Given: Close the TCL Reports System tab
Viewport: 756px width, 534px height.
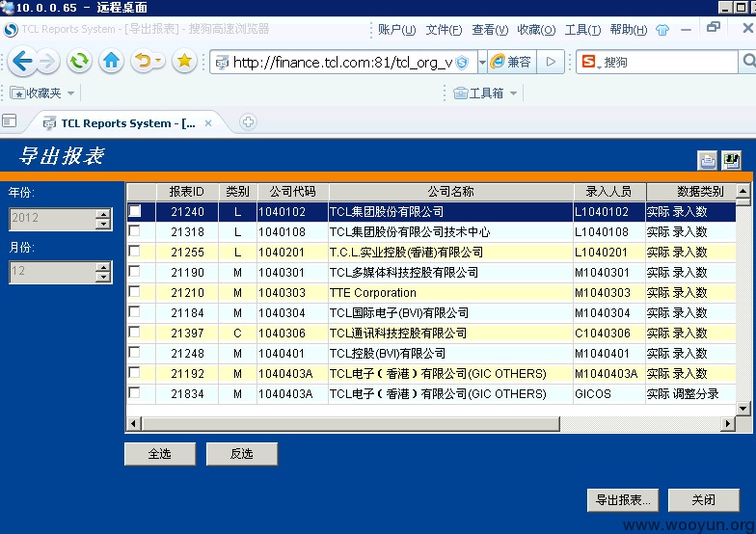Looking at the screenshot, I should [208, 123].
